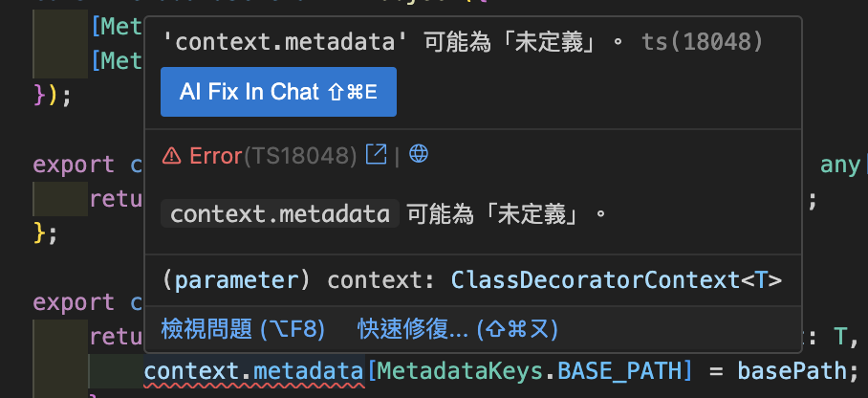Click the red warning triangle Error icon
868x398 pixels.
pos(172,157)
